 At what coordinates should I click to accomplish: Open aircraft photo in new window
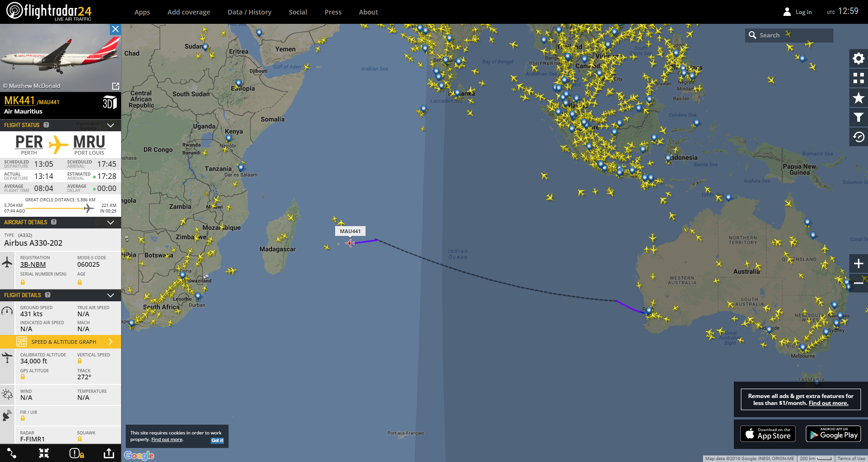pos(115,86)
